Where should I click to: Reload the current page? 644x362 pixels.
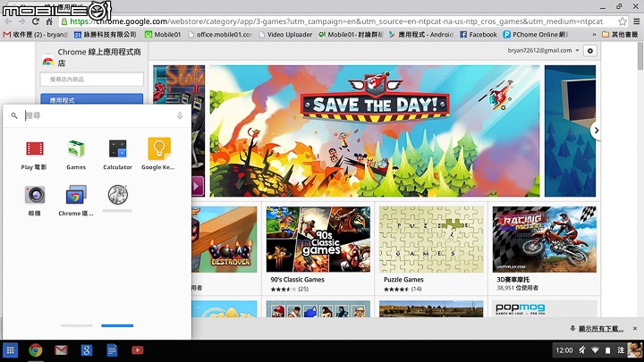(36, 21)
